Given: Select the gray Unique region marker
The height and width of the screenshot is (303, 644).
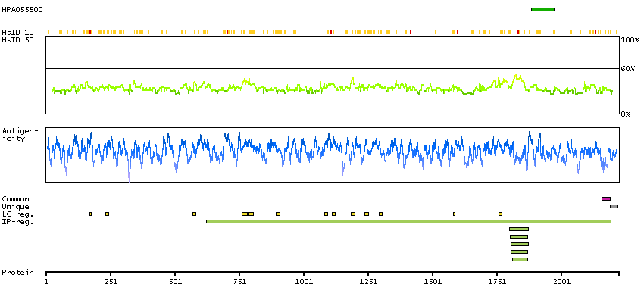Looking at the screenshot, I should [x=614, y=206].
